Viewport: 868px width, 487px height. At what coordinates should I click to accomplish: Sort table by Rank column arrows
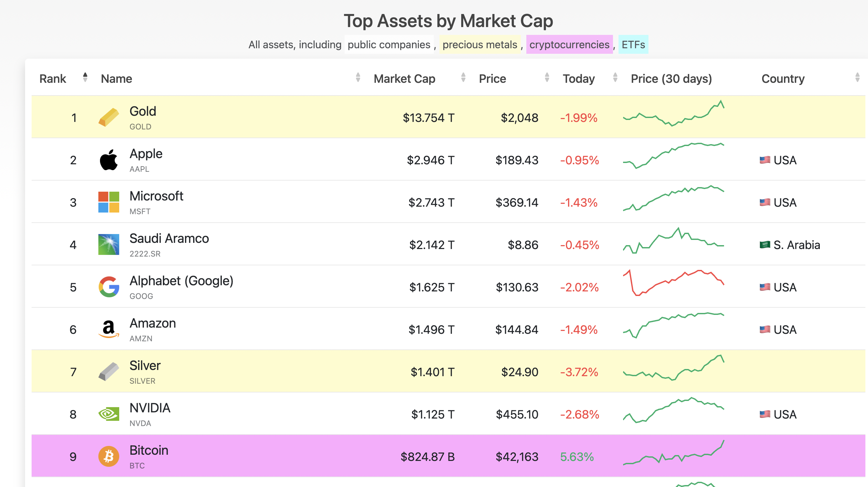(85, 78)
